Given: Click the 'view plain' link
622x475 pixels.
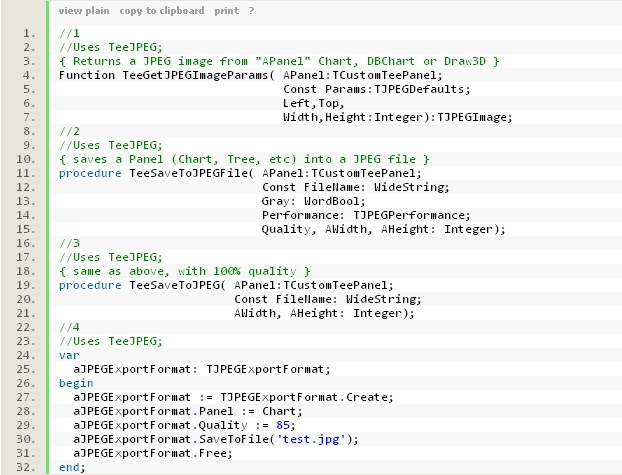Looking at the screenshot, I should 83,10.
